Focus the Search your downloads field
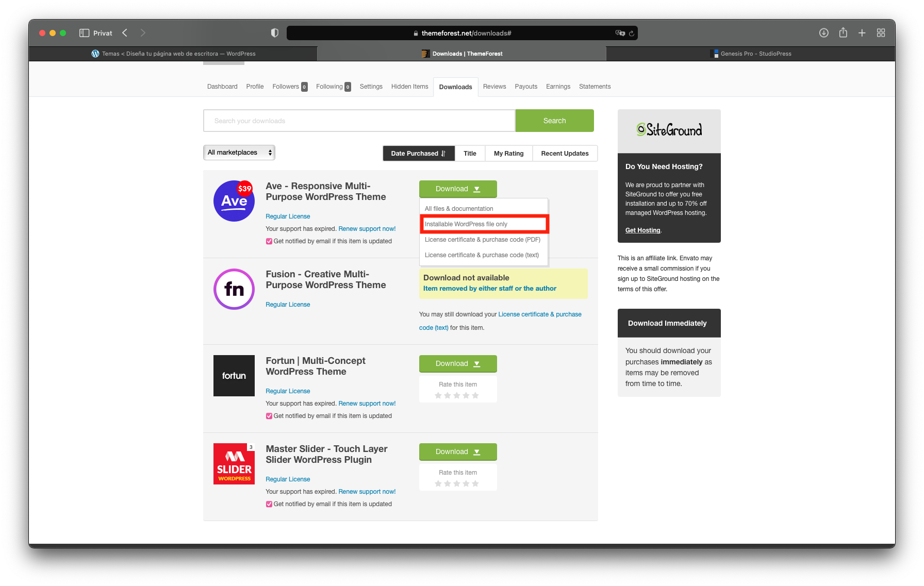This screenshot has height=586, width=924. pyautogui.click(x=359, y=121)
